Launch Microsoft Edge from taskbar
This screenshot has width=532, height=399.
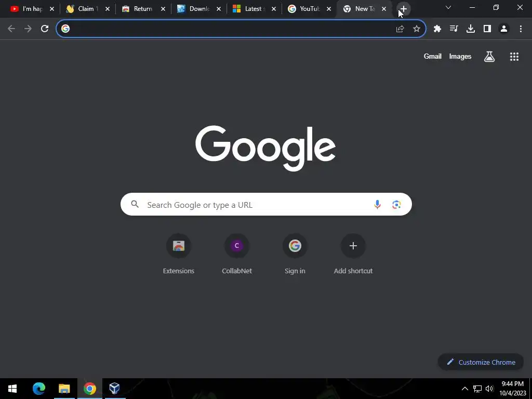[38, 389]
